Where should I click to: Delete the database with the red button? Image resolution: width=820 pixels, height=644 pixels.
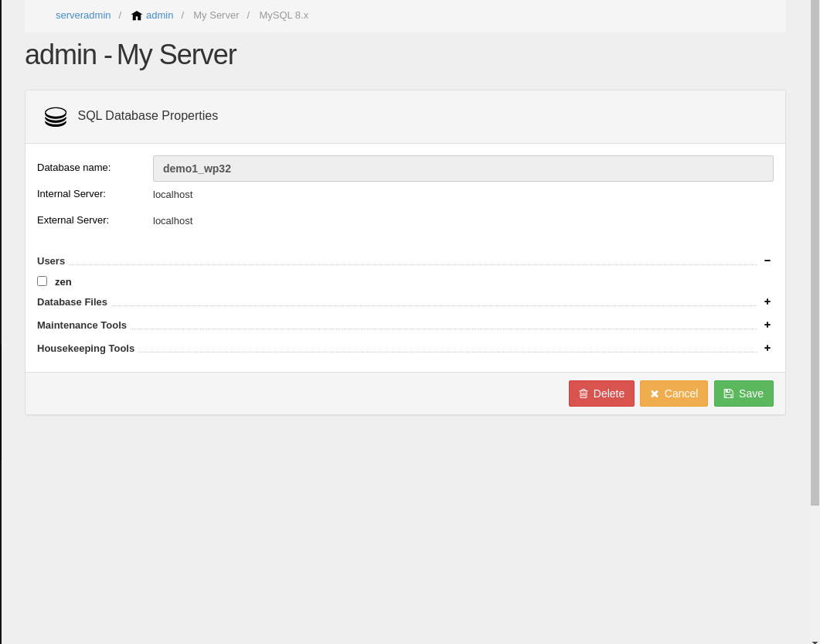coord(601,394)
